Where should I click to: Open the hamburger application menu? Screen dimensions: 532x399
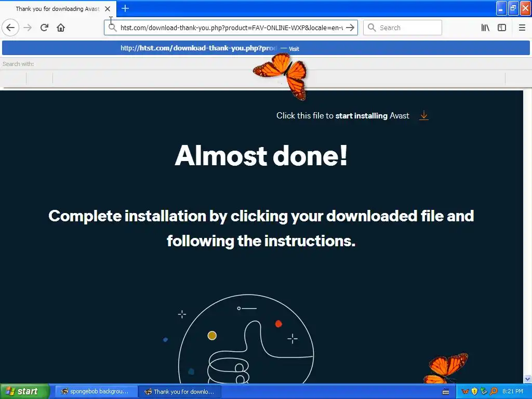tap(522, 28)
